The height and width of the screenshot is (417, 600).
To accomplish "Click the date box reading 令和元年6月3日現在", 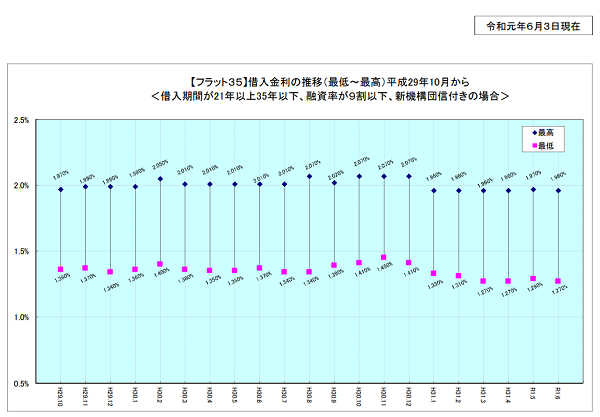I will (533, 26).
